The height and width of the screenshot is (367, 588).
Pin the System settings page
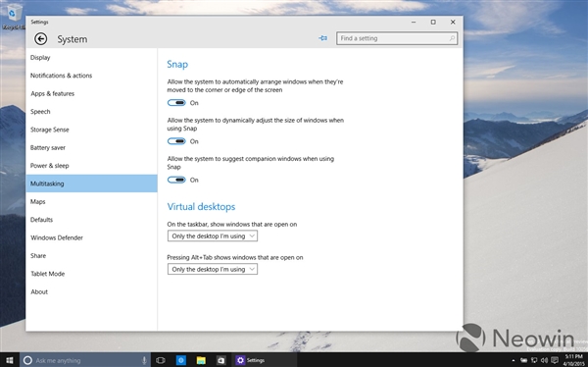322,38
